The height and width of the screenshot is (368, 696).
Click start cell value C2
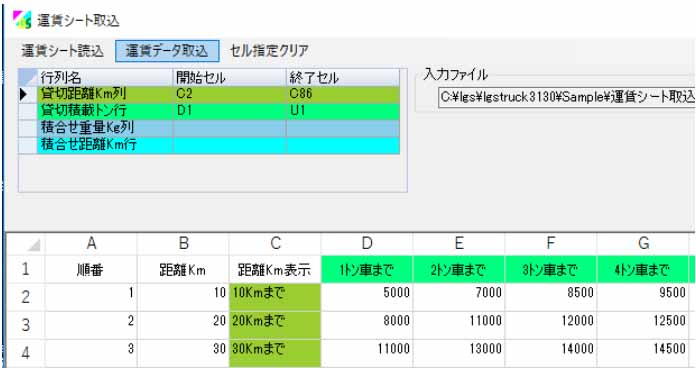click(229, 94)
